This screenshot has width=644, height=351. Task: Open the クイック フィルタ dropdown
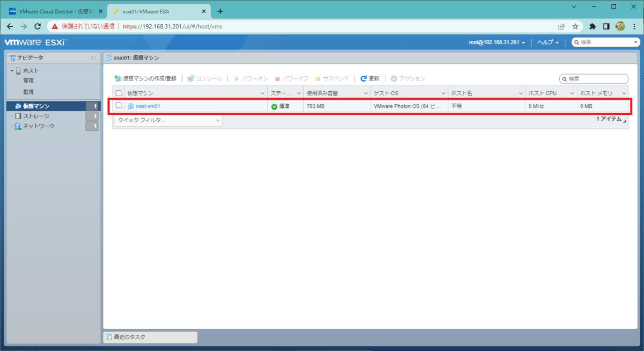click(168, 120)
